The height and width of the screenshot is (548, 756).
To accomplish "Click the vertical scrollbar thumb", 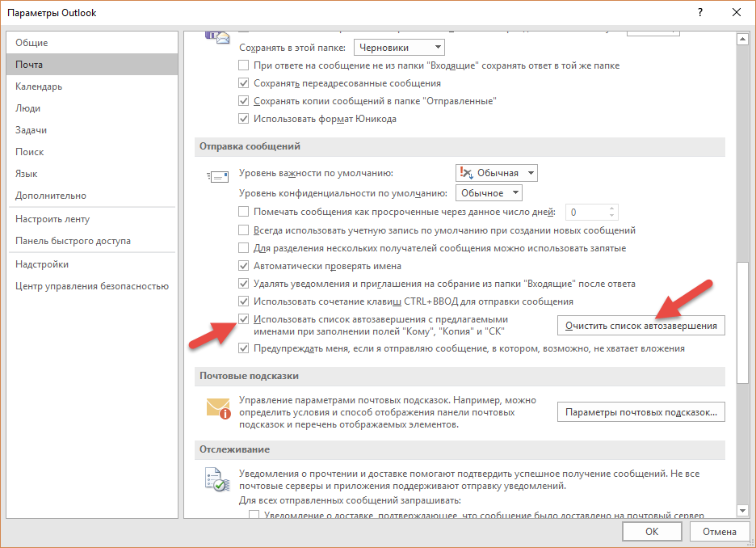I will coord(742,323).
